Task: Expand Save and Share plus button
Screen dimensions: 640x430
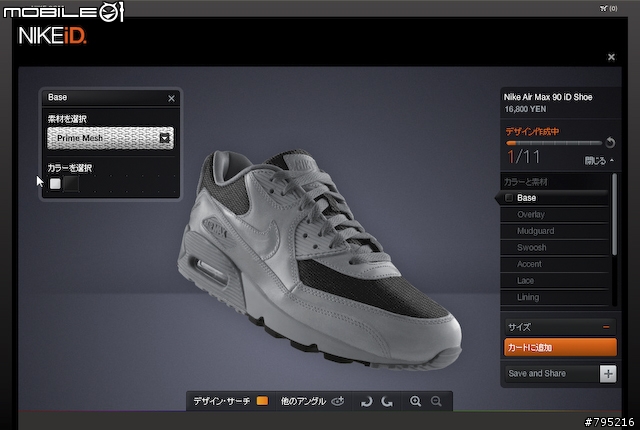Action: pos(608,374)
